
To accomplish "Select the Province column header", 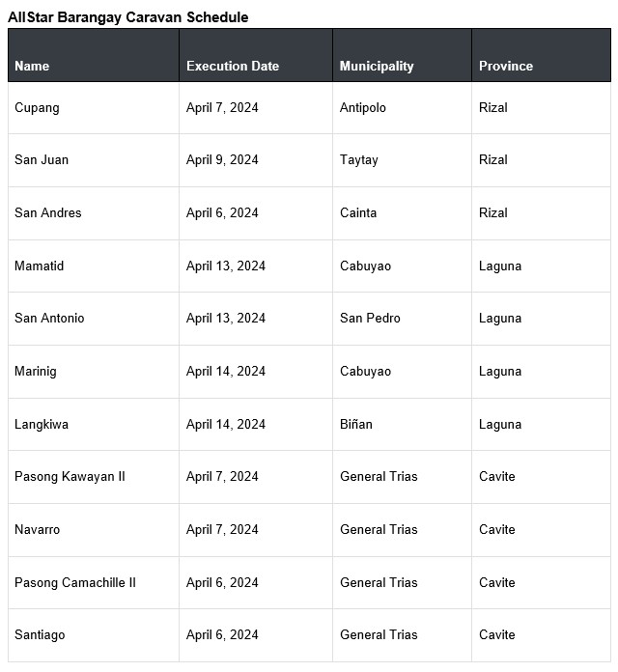I will coord(506,66).
